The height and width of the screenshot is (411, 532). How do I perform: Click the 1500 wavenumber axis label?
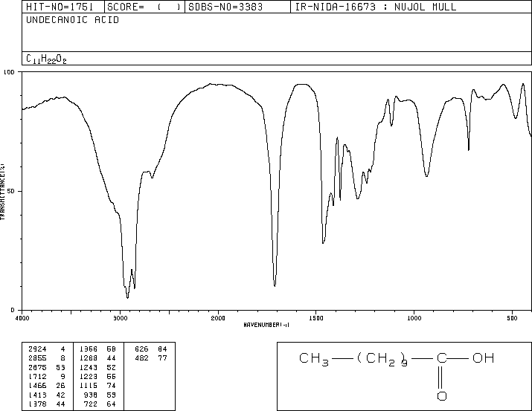pyautogui.click(x=316, y=318)
